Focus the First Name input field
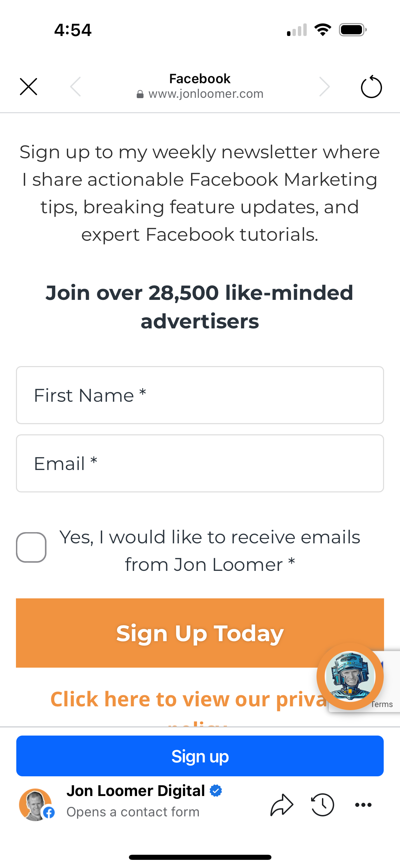Screen dimensions: 400x868 tap(200, 395)
